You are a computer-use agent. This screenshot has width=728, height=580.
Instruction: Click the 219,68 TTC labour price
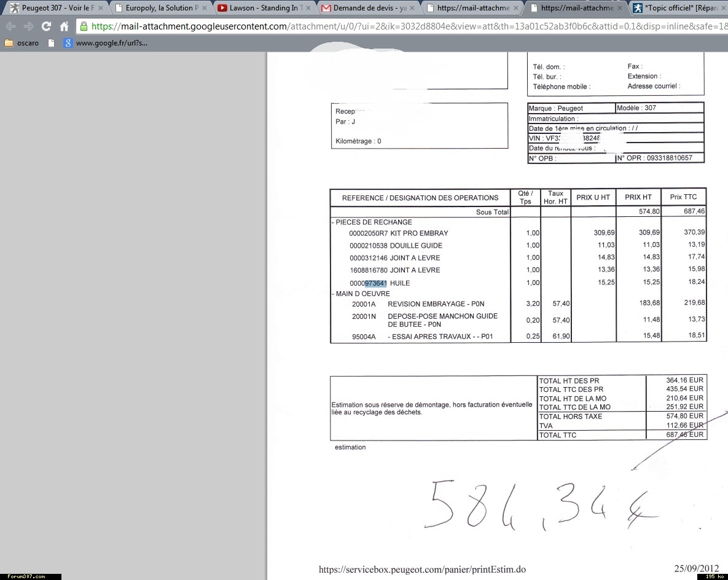pos(695,302)
